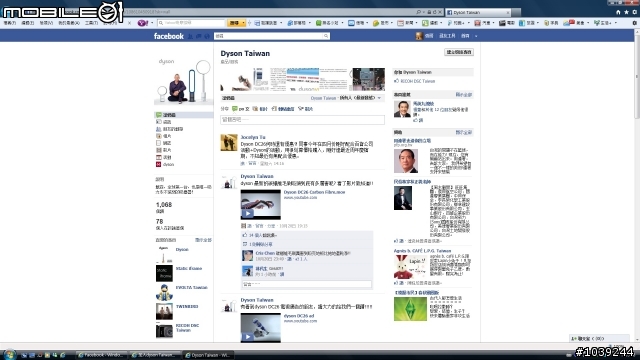Click the search magnifier in the address bar
640x360 pixels.
click(418, 12)
